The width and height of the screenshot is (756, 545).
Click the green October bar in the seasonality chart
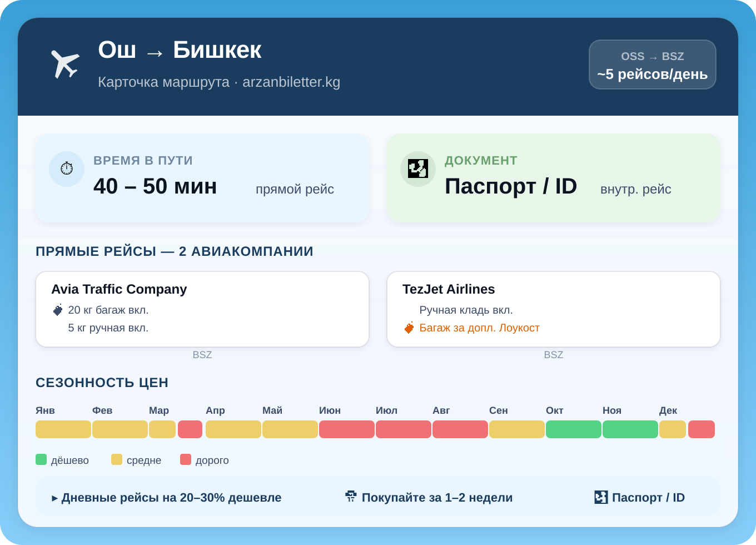(x=573, y=429)
